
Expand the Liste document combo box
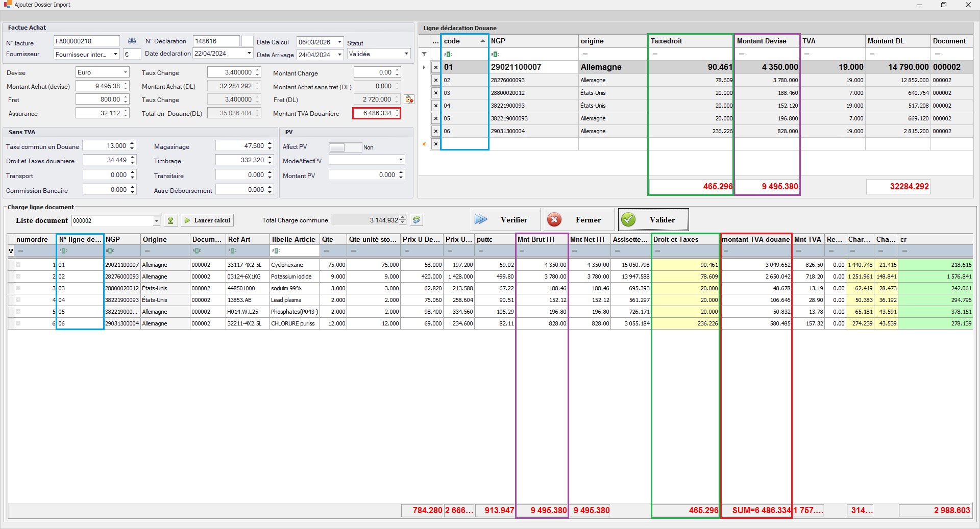click(157, 221)
